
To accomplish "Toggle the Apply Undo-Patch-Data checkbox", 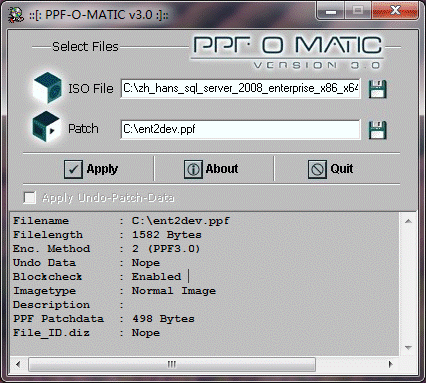I will point(30,197).
